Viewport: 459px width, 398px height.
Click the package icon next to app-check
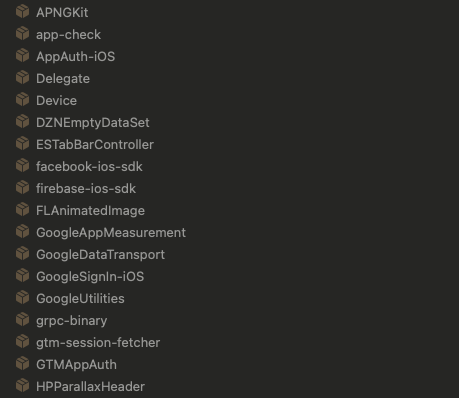tap(23, 34)
